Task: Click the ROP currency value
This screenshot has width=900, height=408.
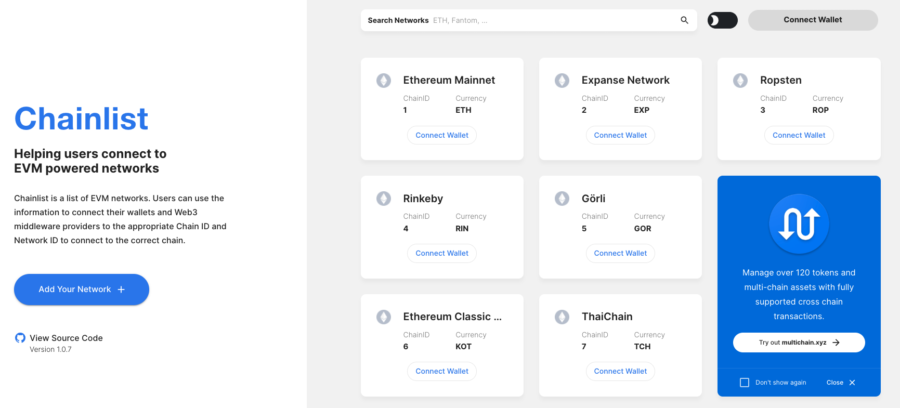Action: [821, 110]
